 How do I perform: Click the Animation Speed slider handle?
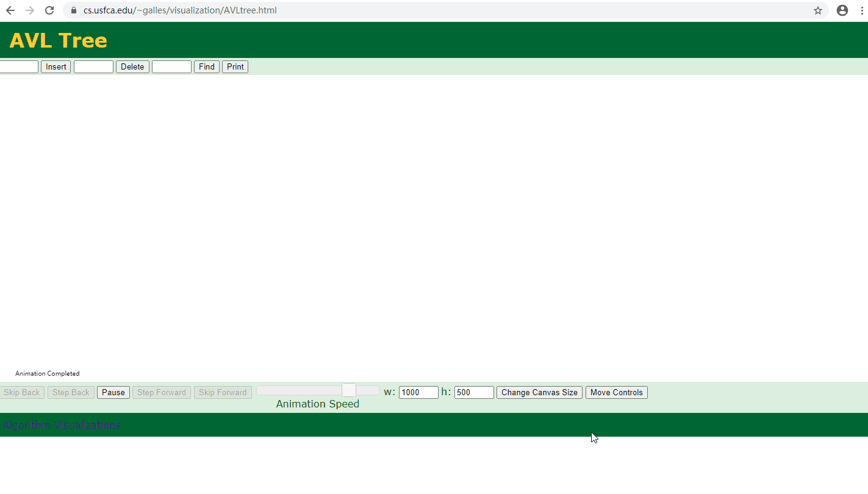pos(349,390)
